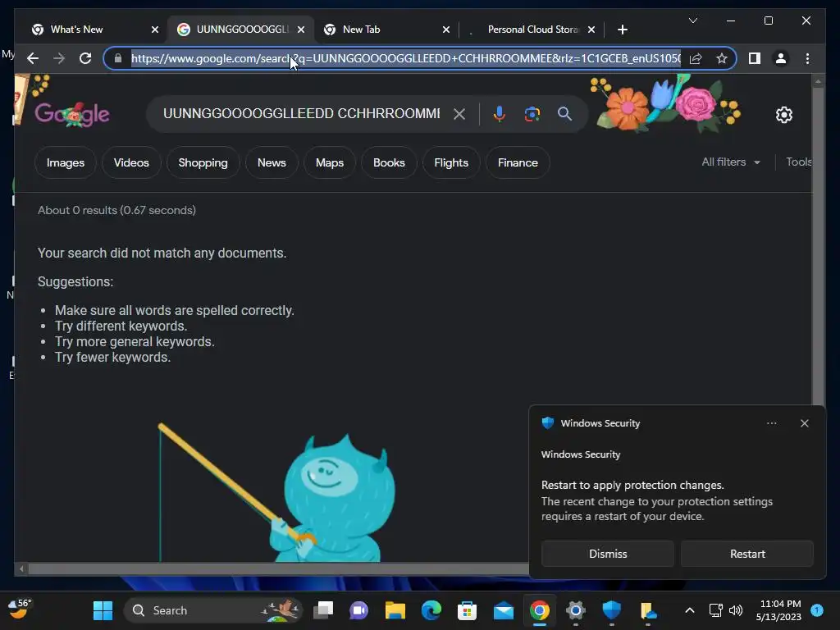Close the Personal Cloud Storage tab
The height and width of the screenshot is (630, 840).
[591, 30]
